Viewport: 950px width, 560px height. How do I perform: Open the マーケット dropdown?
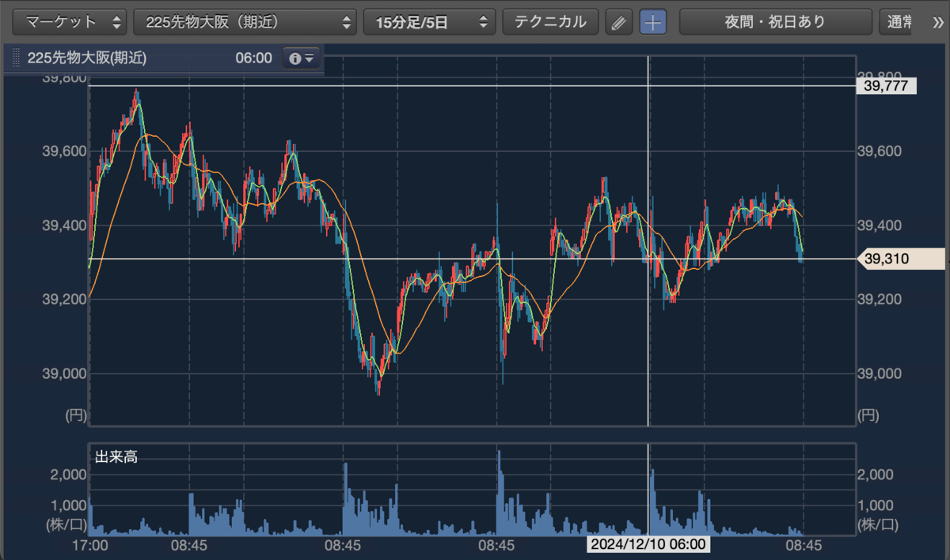click(70, 22)
